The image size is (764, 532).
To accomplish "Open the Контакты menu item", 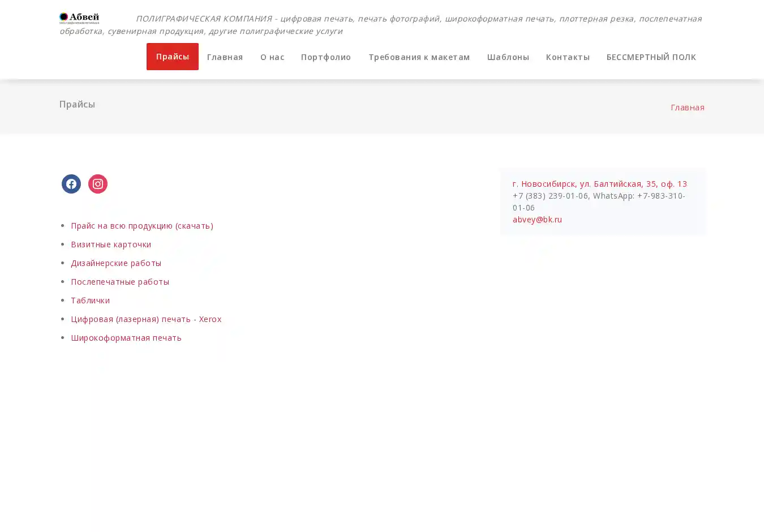I will (568, 57).
